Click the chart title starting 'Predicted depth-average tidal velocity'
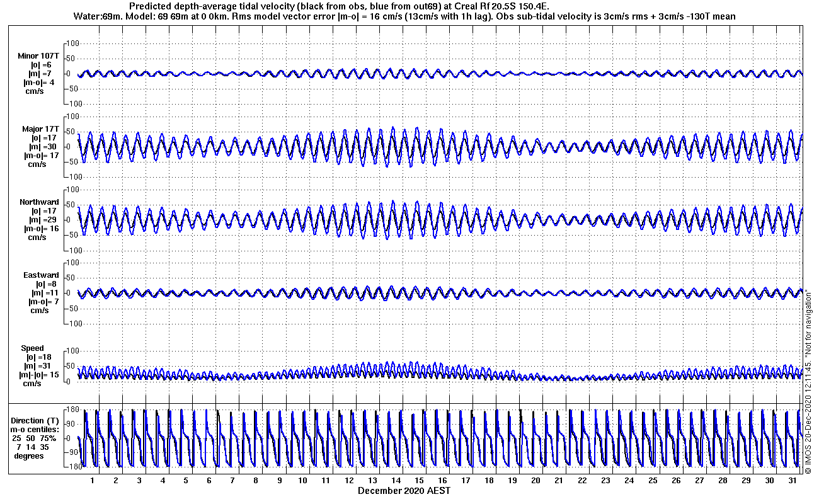 (339, 6)
